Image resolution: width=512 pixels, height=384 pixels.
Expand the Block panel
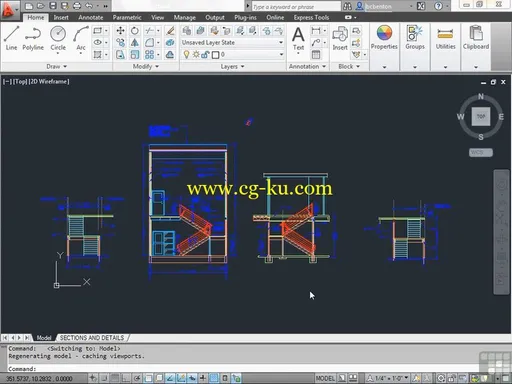[349, 66]
